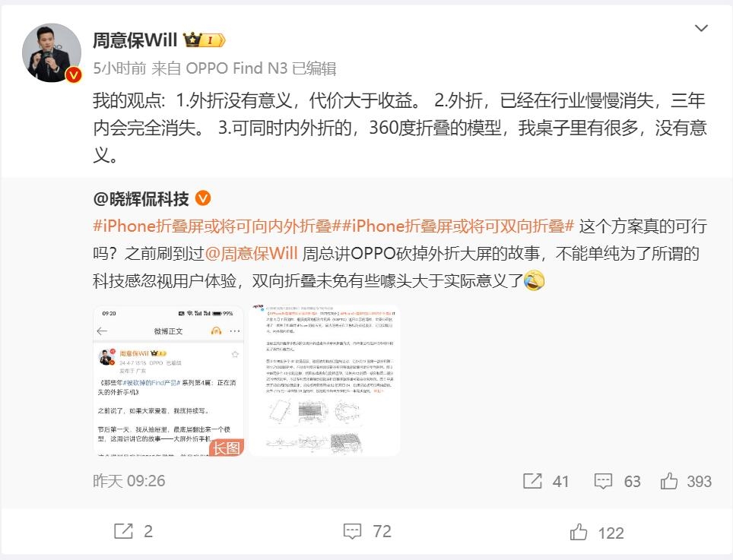The image size is (733, 560).
Task: Open @晓辉侃科技 profile link
Action: (x=141, y=199)
